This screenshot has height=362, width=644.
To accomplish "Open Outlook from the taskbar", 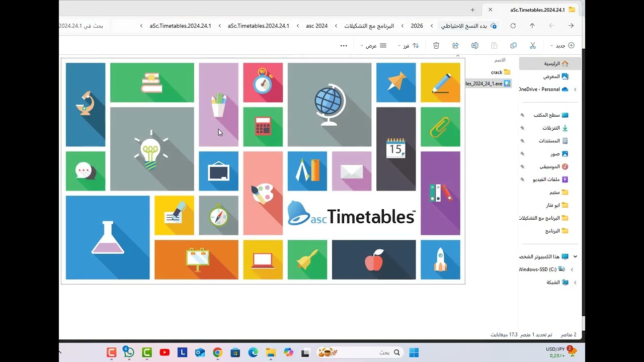I will point(200,352).
